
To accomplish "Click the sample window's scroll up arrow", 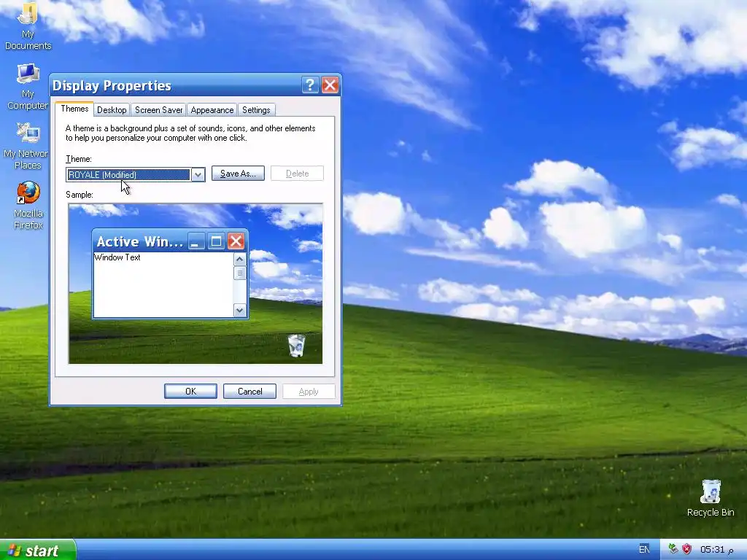I will click(239, 260).
